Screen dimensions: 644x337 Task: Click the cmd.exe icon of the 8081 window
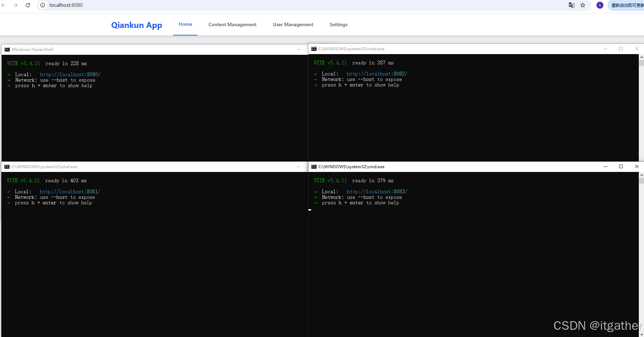pyautogui.click(x=7, y=167)
